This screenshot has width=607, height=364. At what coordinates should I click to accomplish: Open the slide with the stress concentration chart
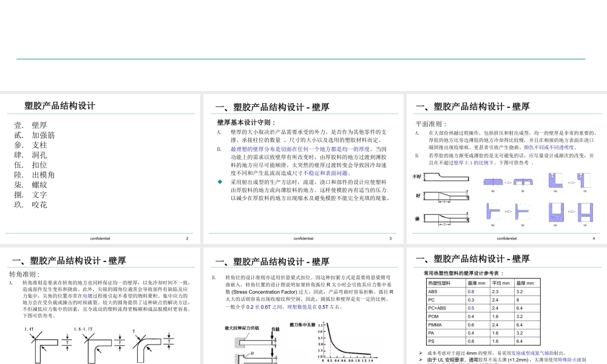click(303, 306)
